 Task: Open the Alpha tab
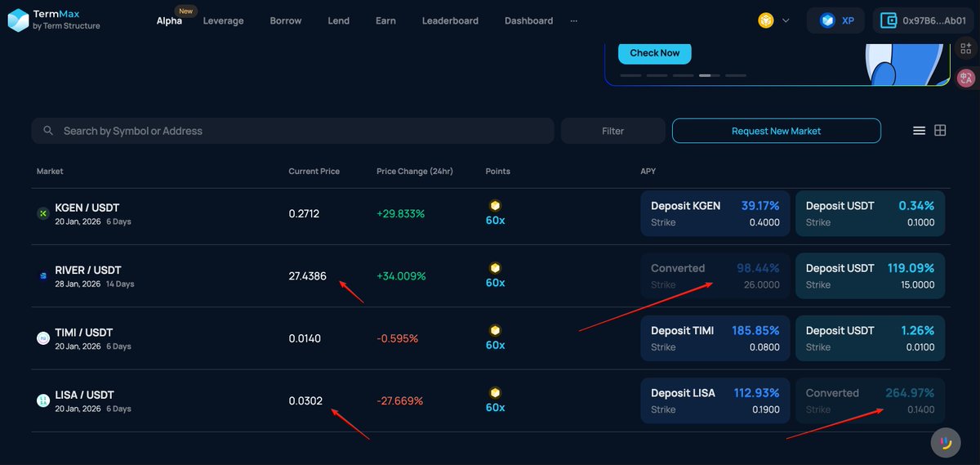click(169, 20)
